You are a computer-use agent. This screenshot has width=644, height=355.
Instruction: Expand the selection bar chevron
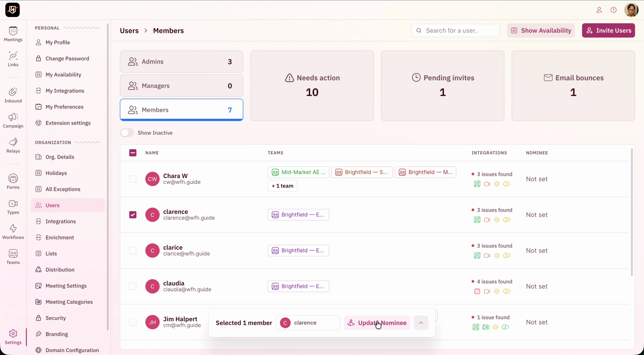click(x=421, y=323)
